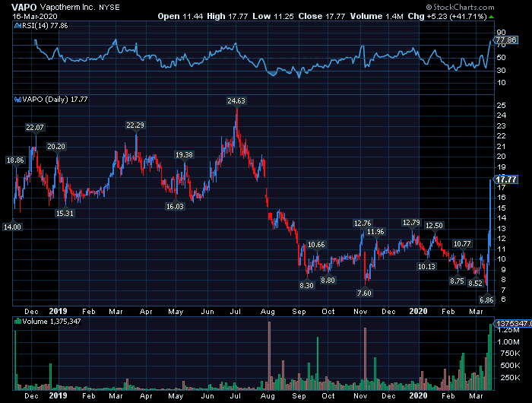Screen dimensions: 532x403
Task: Click the 16-Mar-2020 date text
Action: tap(35, 17)
